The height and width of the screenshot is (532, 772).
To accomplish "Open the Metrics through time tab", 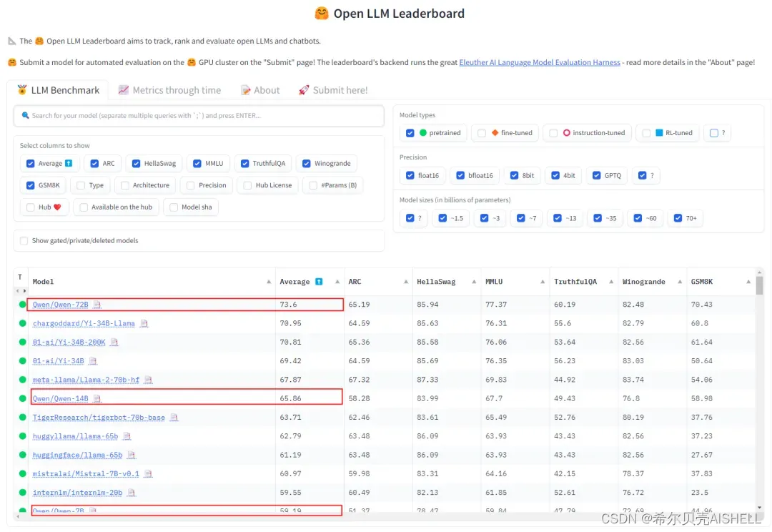I will [169, 90].
